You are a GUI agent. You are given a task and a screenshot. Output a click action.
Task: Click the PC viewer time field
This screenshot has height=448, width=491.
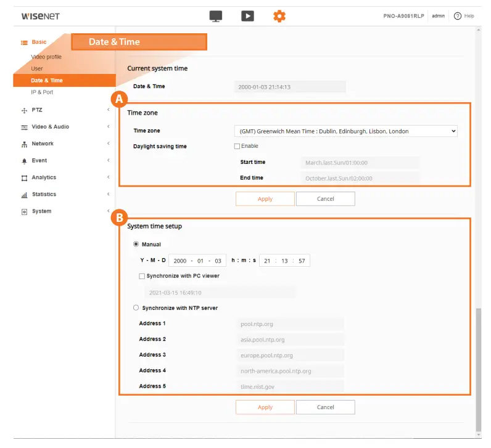tap(220, 293)
